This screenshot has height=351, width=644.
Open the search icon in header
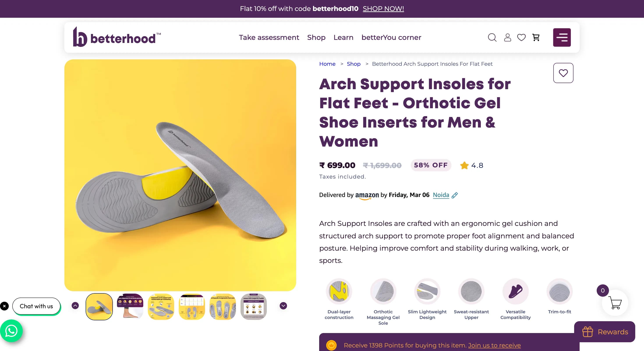coord(492,37)
